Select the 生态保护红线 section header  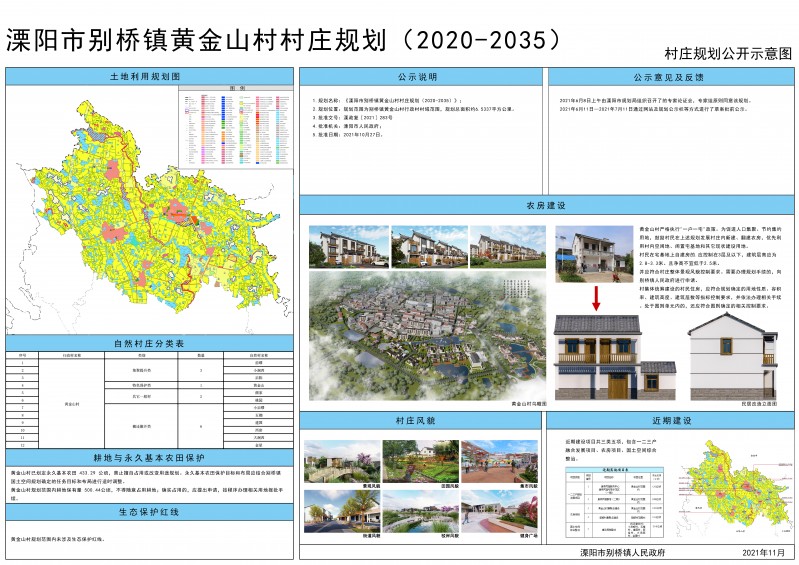pyautogui.click(x=149, y=512)
